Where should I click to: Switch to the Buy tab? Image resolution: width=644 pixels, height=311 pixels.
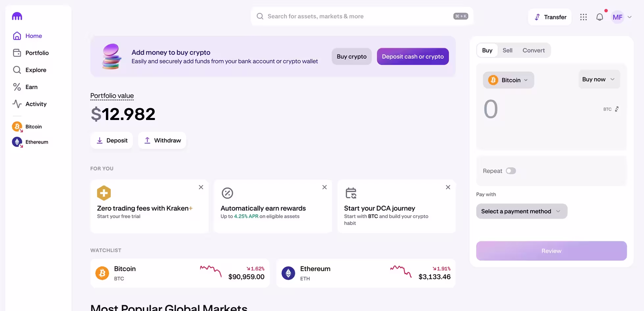tap(487, 50)
